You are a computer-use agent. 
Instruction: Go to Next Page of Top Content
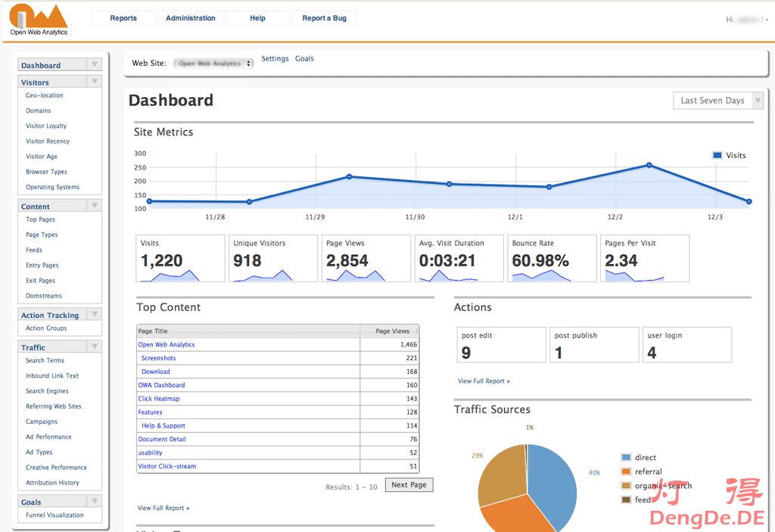click(x=409, y=485)
